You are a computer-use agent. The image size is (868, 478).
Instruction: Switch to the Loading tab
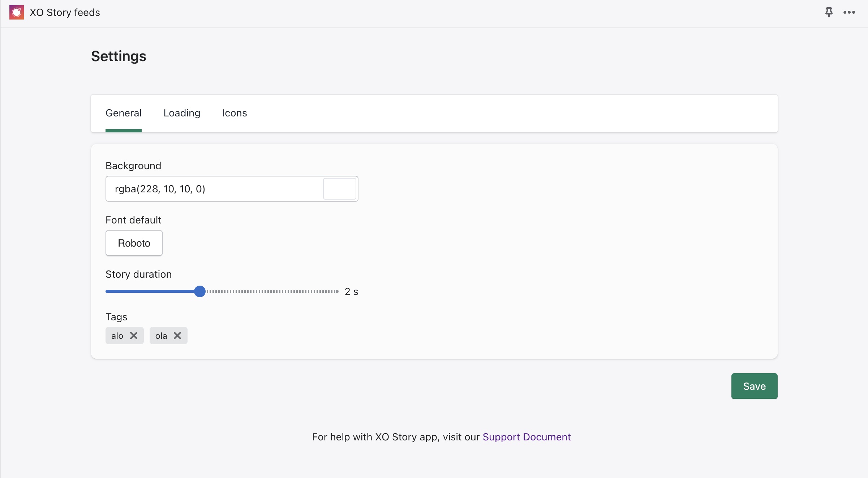(182, 113)
